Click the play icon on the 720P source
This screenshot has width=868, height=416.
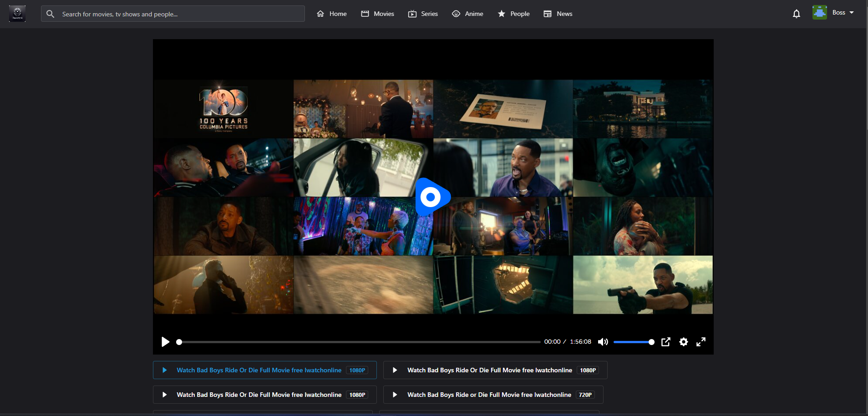click(x=395, y=395)
